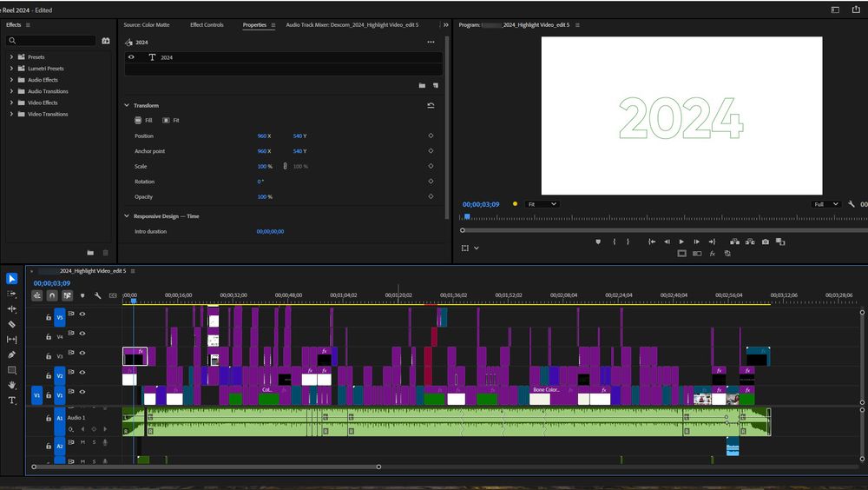The width and height of the screenshot is (868, 490).
Task: Activate the Type tool
Action: click(x=12, y=401)
